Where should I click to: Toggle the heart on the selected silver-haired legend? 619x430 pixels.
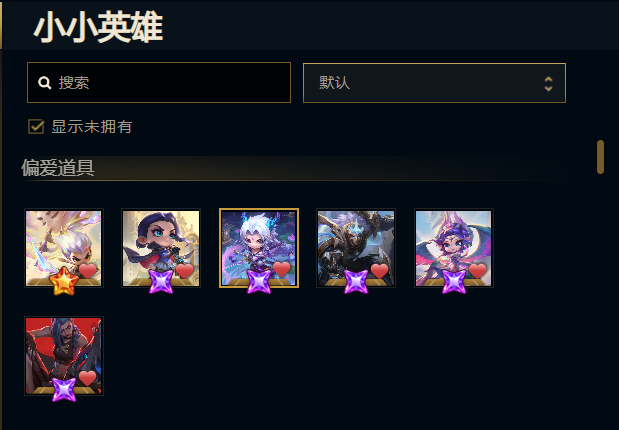281,269
